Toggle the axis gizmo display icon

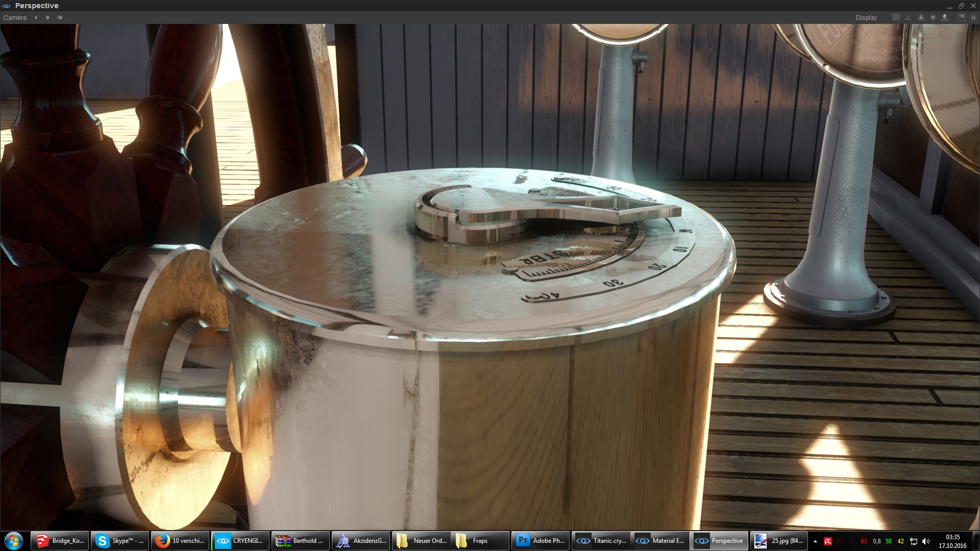(x=921, y=17)
